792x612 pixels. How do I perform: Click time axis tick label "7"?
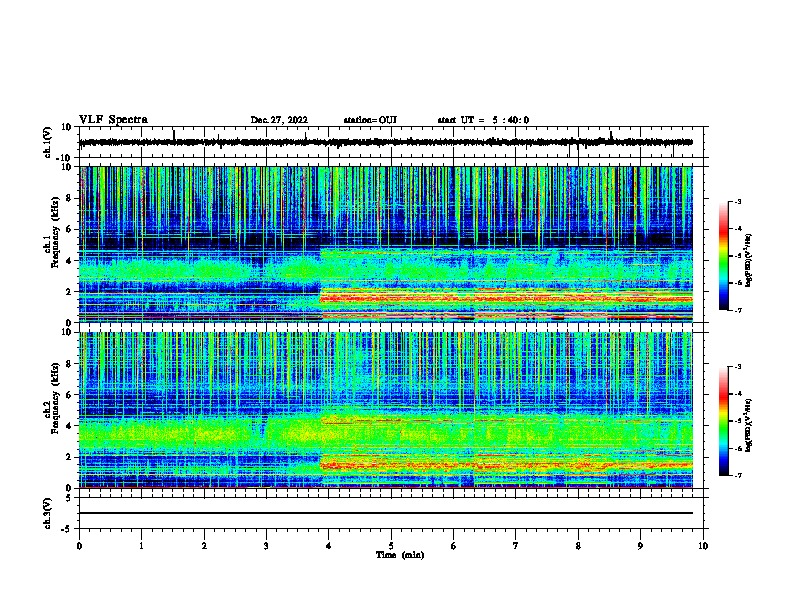[x=516, y=546]
